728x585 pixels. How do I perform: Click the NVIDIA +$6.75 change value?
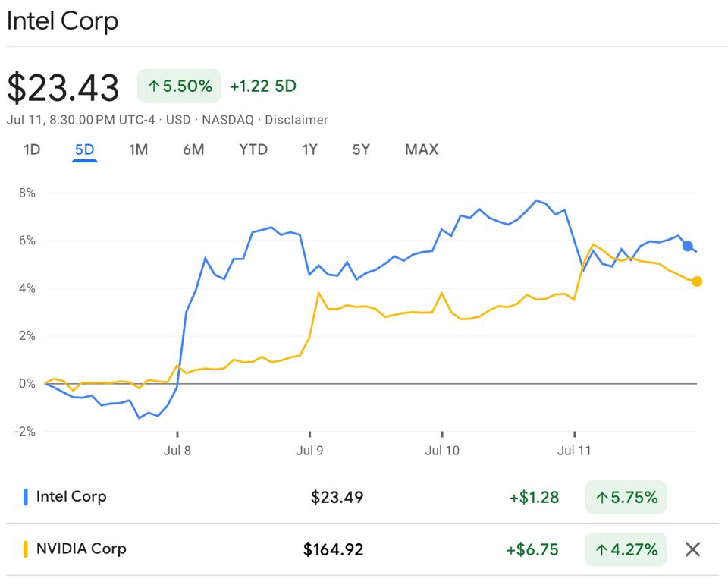coord(532,549)
